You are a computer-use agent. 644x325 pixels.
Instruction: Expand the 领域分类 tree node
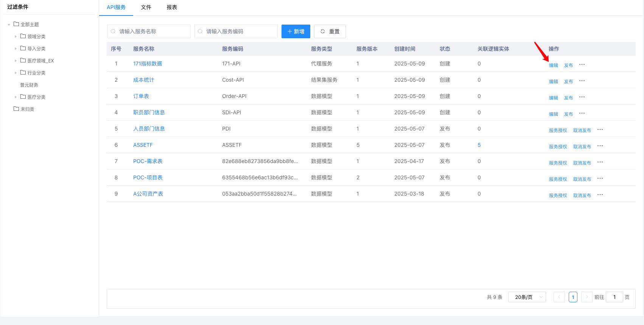point(16,37)
